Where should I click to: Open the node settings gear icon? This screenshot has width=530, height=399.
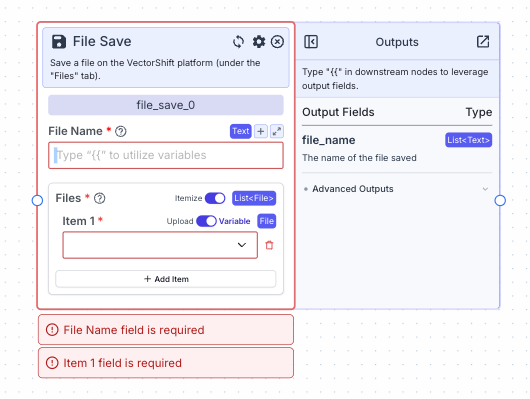[x=259, y=42]
